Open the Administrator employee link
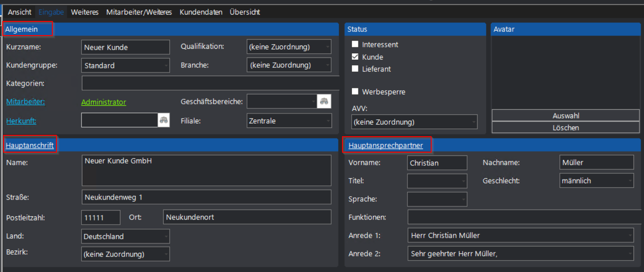Image resolution: width=644 pixels, height=272 pixels. click(104, 102)
